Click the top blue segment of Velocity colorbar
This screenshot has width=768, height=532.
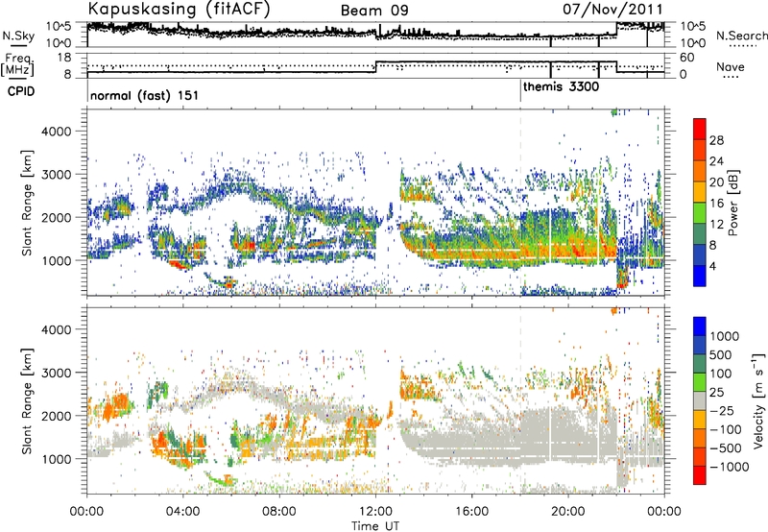pos(700,326)
